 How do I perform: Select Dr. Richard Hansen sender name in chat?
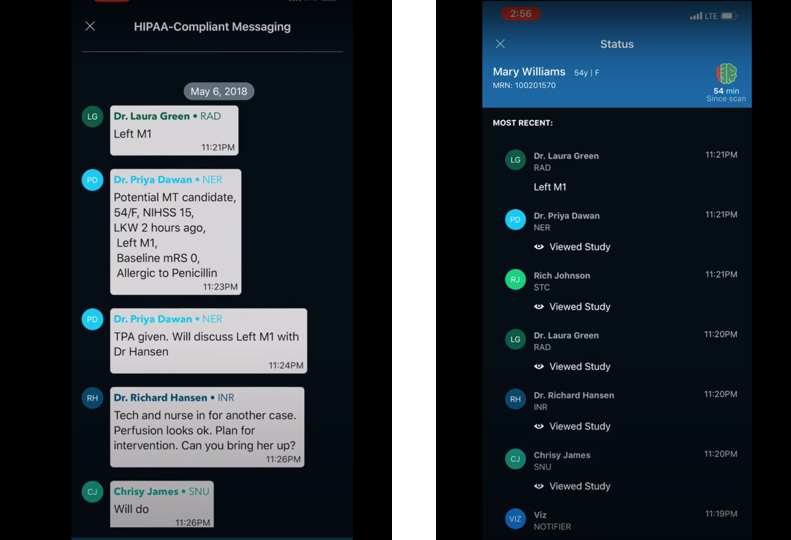pyautogui.click(x=160, y=398)
